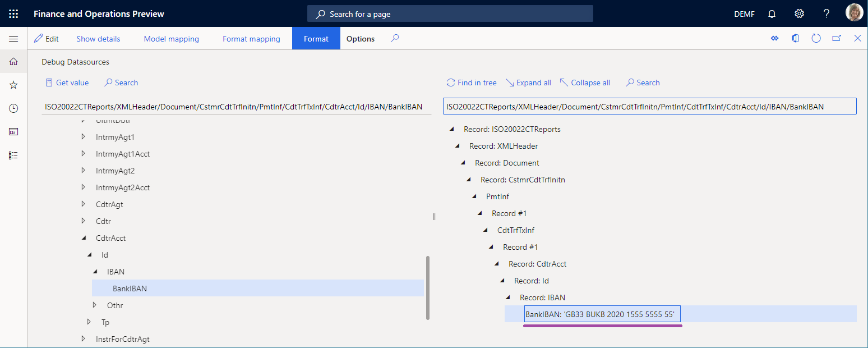The image size is (868, 348).
Task: Refresh the page using the toolbar icon
Action: click(816, 39)
